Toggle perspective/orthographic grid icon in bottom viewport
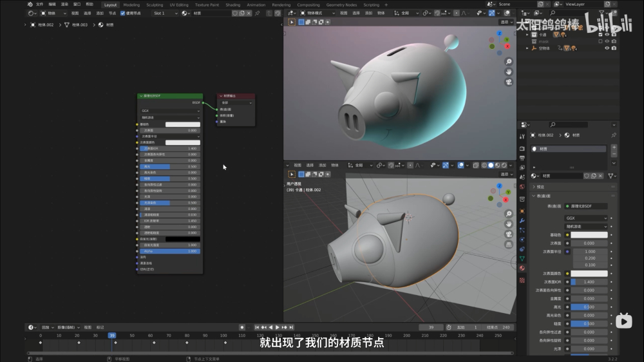 pyautogui.click(x=509, y=245)
